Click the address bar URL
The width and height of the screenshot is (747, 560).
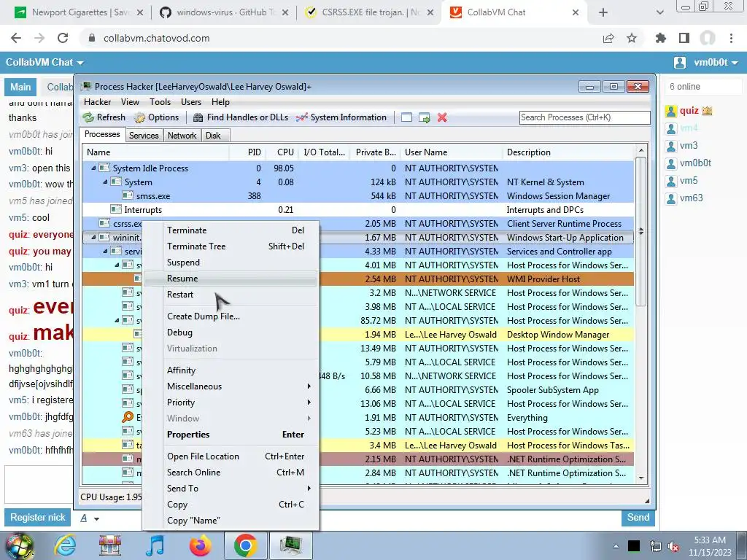click(156, 38)
